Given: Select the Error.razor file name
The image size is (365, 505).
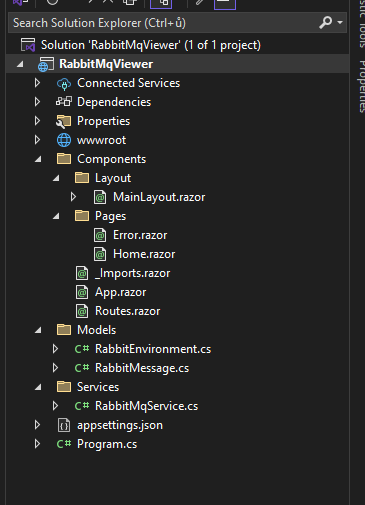Looking at the screenshot, I should 140,235.
